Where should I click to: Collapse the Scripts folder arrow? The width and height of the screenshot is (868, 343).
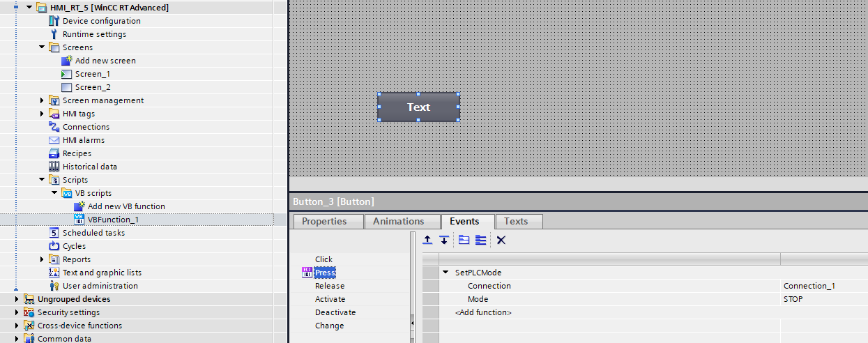42,180
